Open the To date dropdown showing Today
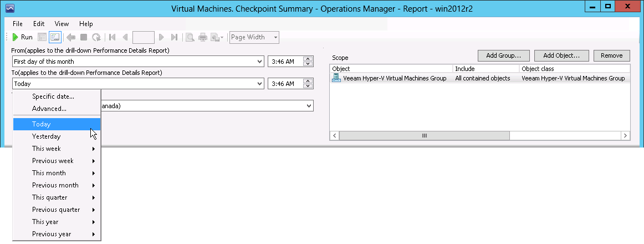The height and width of the screenshot is (244, 644). (x=259, y=84)
